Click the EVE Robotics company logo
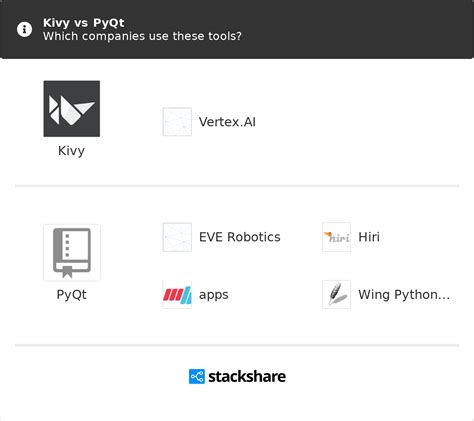Image resolution: width=474 pixels, height=421 pixels. point(177,237)
